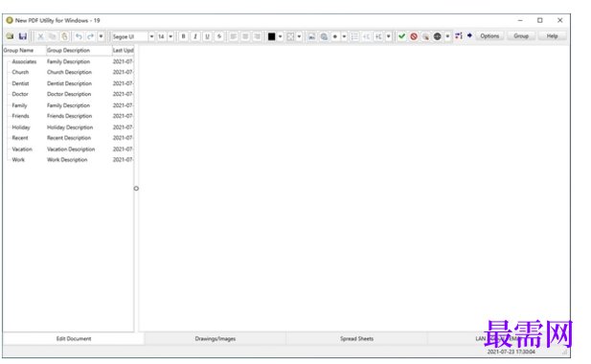Open the dropdown after the indent icons
The image size is (591, 364).
tap(388, 36)
